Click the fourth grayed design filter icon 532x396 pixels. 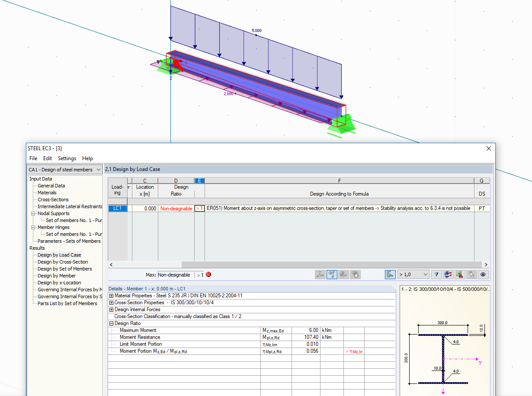pos(355,274)
